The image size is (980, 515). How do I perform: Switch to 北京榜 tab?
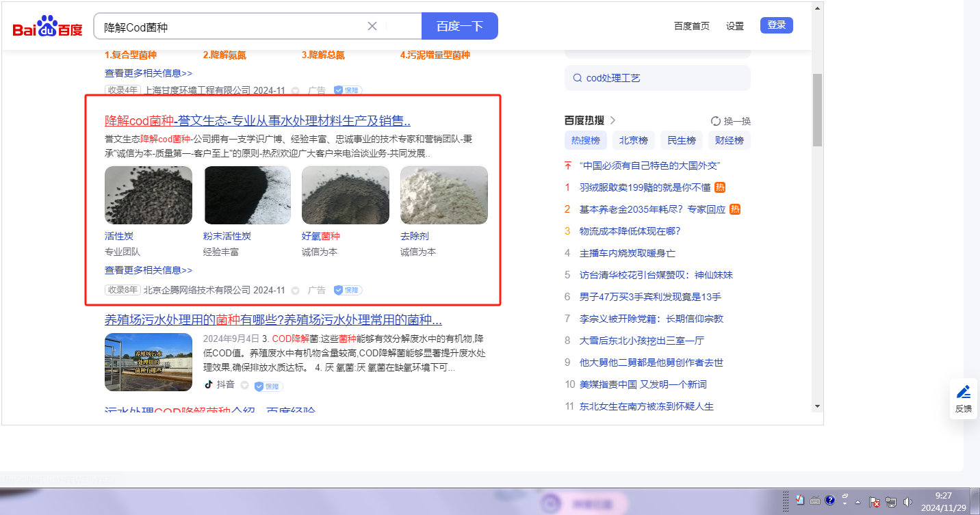click(633, 140)
